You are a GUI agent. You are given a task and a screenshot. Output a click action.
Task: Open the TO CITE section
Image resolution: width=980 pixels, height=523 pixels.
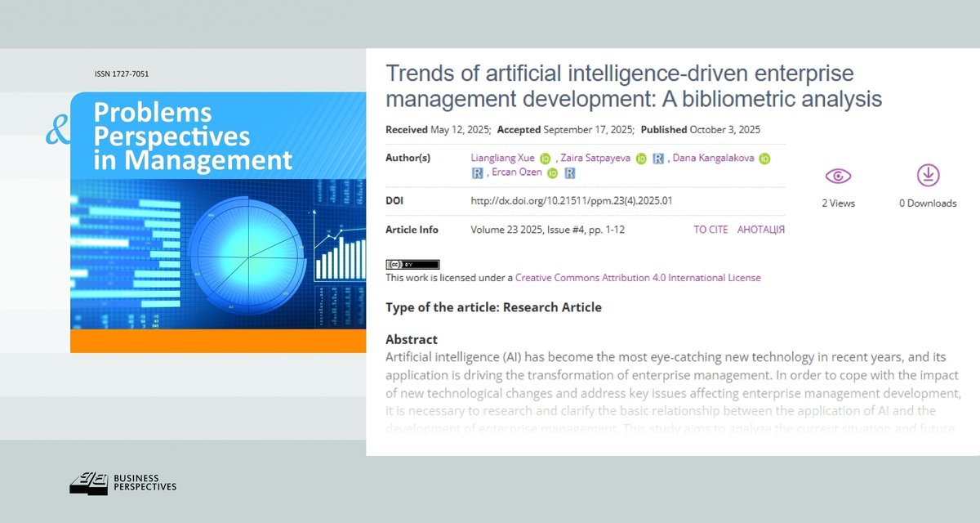coord(710,230)
